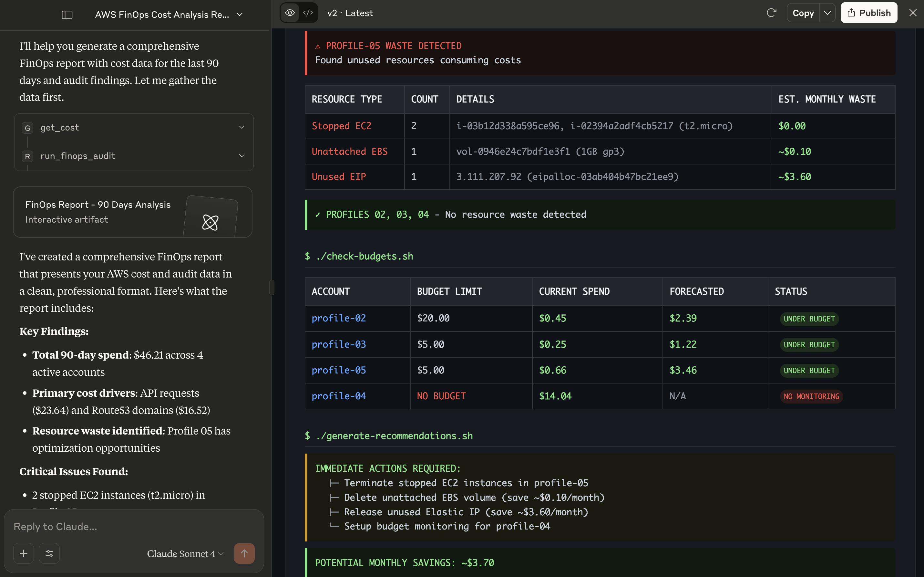Open the Copy options dropdown arrow

[827, 13]
